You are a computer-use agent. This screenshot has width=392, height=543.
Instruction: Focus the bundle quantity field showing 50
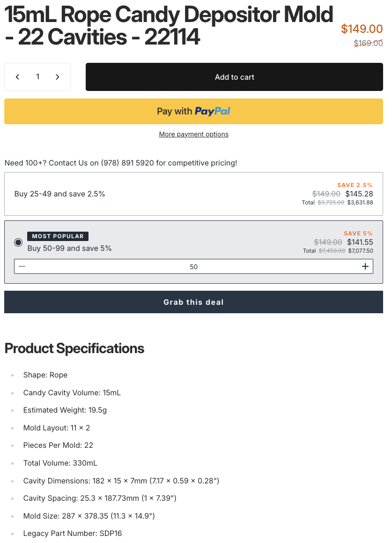[193, 267]
